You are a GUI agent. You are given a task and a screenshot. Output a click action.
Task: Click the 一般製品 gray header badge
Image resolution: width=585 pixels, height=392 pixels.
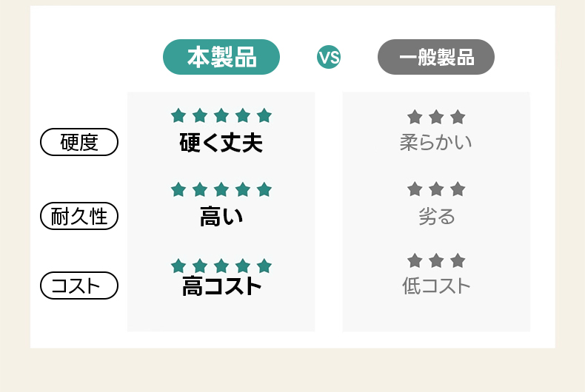436,57
